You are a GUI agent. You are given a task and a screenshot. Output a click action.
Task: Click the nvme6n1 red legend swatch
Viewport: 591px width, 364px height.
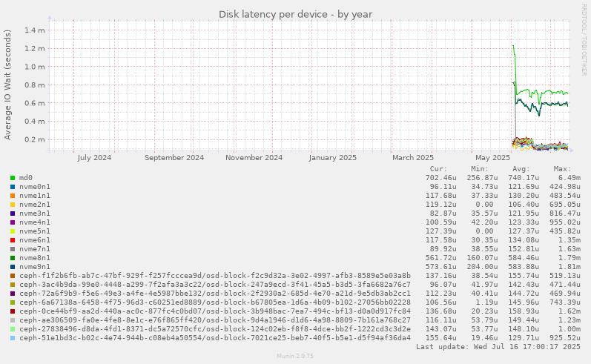click(13, 240)
